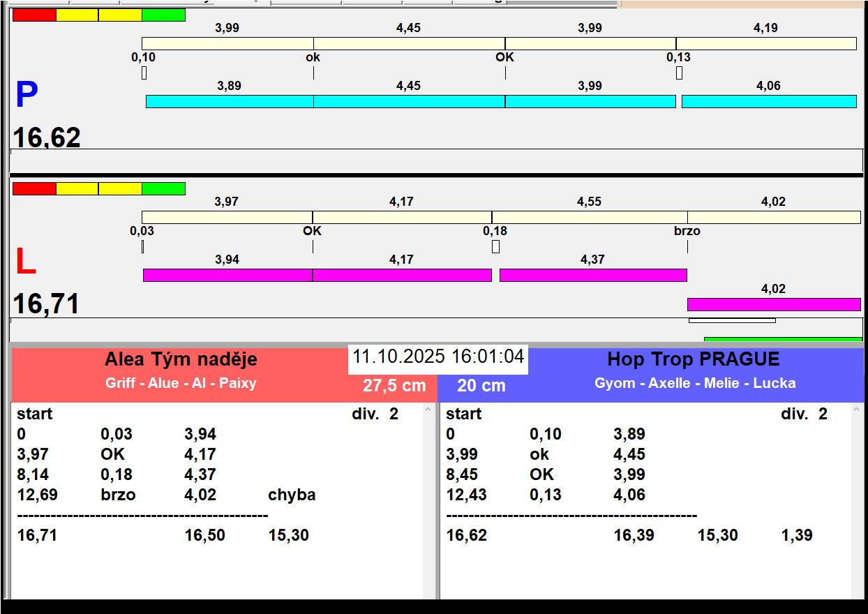Click the red lane letter L
This screenshot has height=614, width=868.
(x=26, y=262)
